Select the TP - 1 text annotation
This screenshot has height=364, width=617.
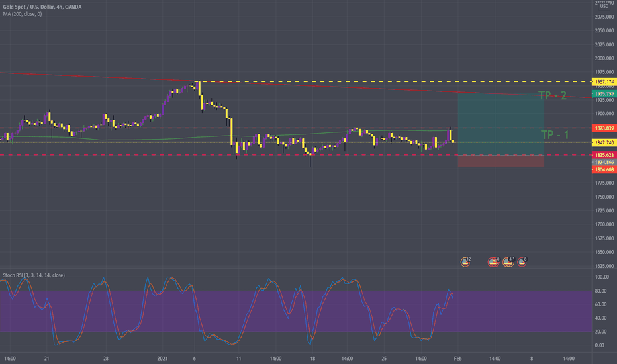coord(555,135)
